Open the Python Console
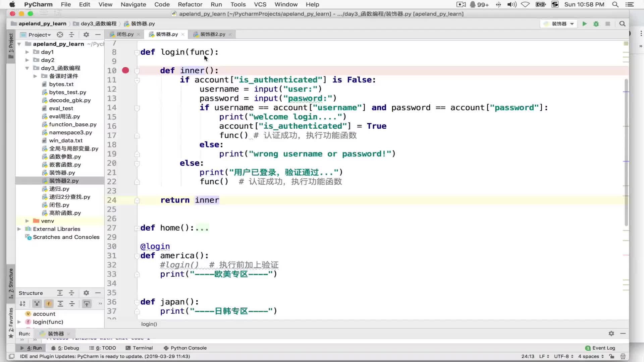The width and height of the screenshot is (644, 362). 185,348
